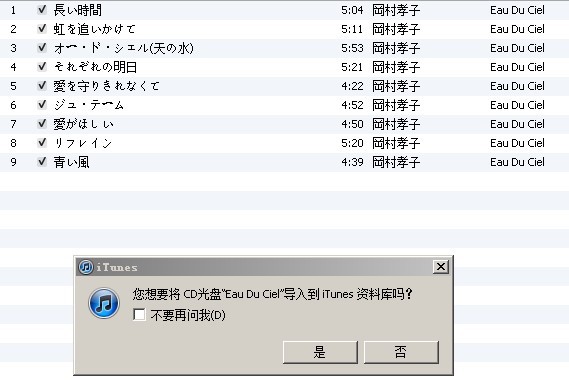Click duration 4:50 of track 7
This screenshot has height=380, width=569.
click(x=352, y=124)
